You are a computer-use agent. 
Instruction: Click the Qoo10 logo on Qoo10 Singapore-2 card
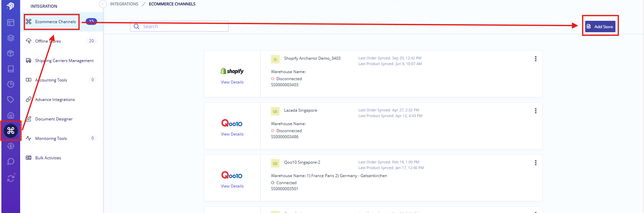point(232,175)
